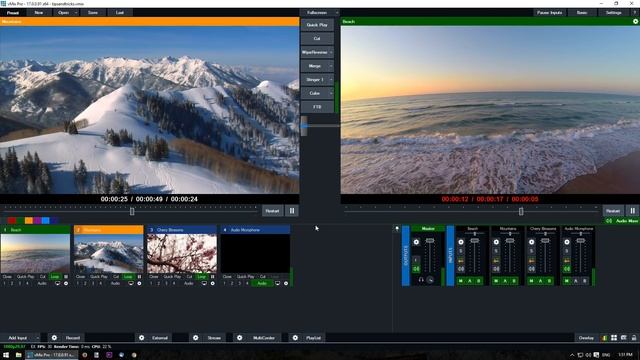
Task: Pause the preview Mountains playback
Action: pyautogui.click(x=292, y=211)
